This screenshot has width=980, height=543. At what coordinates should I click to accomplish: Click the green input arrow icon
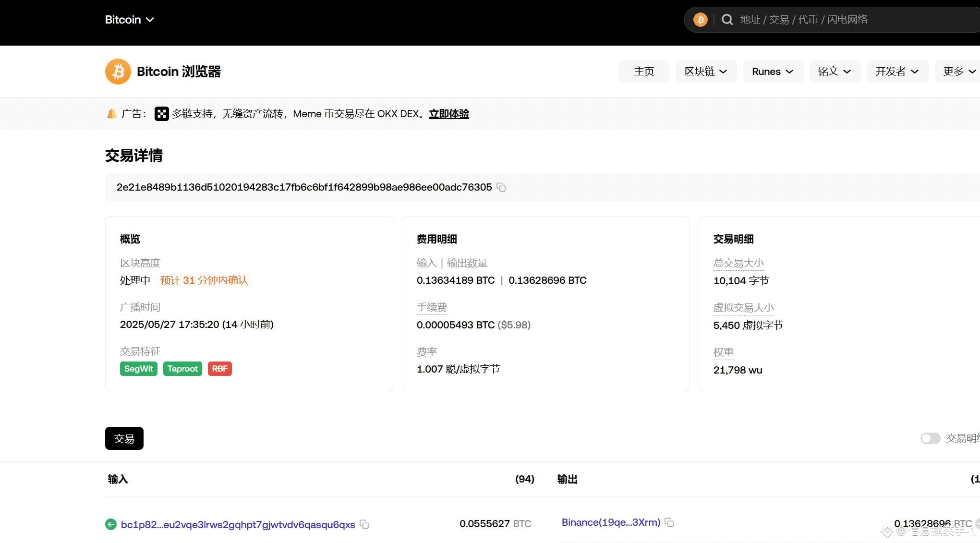111,524
